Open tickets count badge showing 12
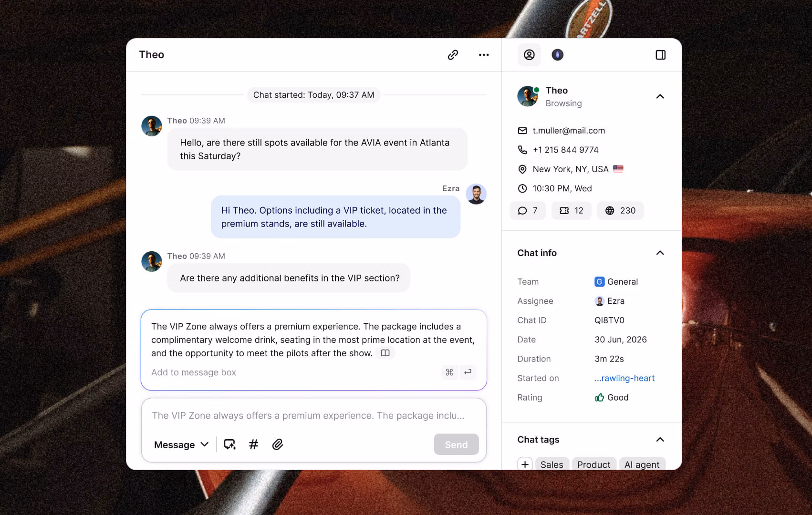 571,211
